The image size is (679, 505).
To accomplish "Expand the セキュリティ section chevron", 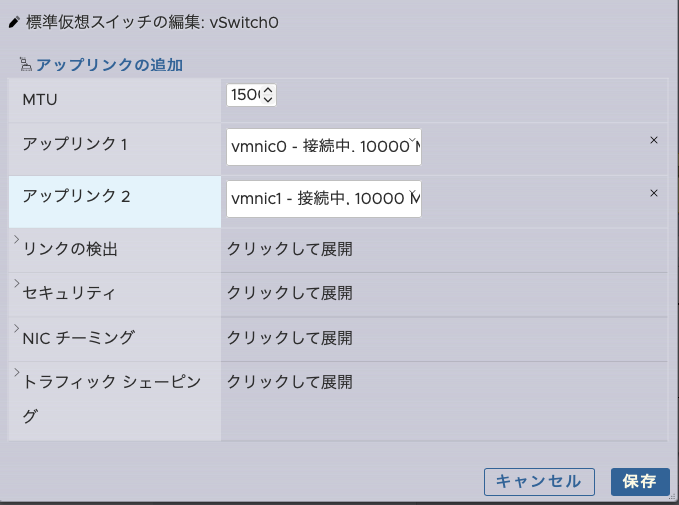I will 16,283.
